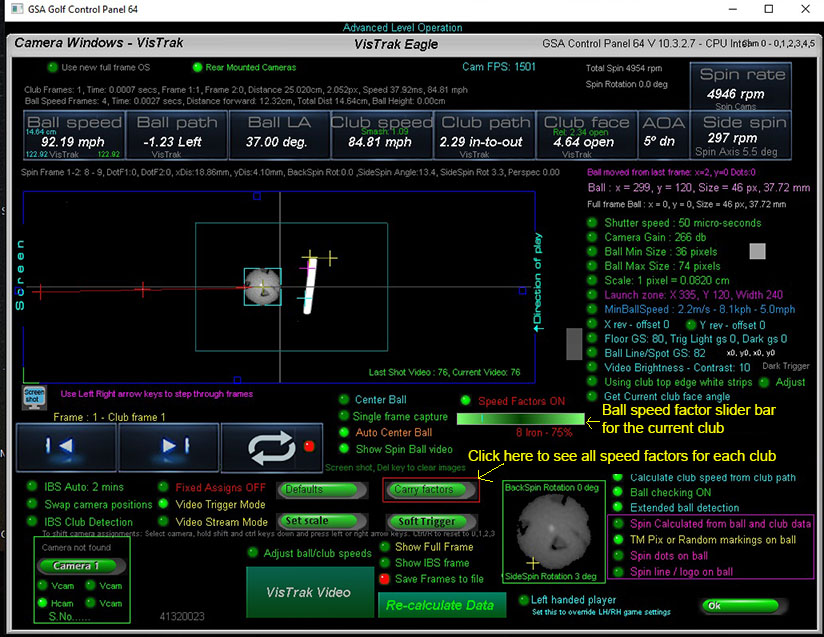Viewport: 824px width, 637px height.
Task: Toggle IBS Auto: 2 mins
Action: click(x=33, y=486)
